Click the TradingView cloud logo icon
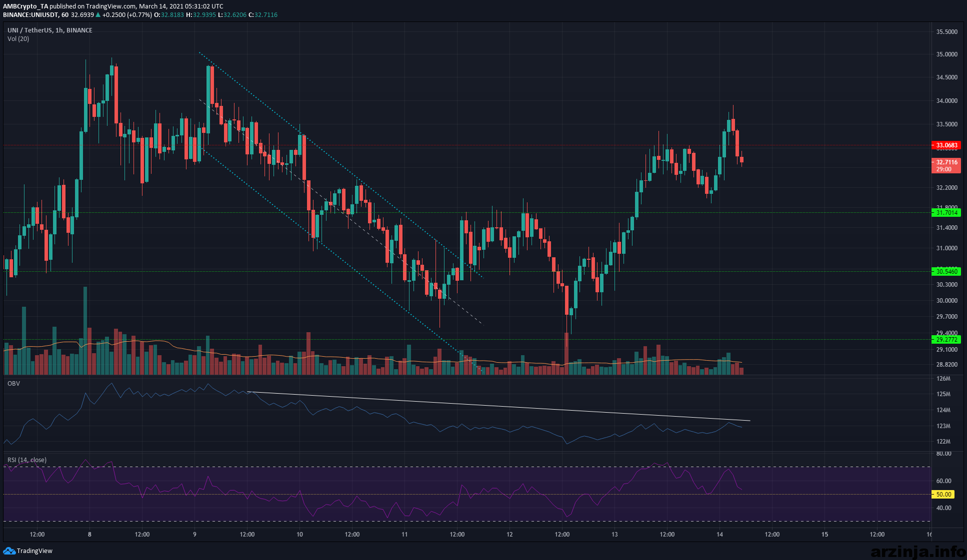 tap(9, 551)
